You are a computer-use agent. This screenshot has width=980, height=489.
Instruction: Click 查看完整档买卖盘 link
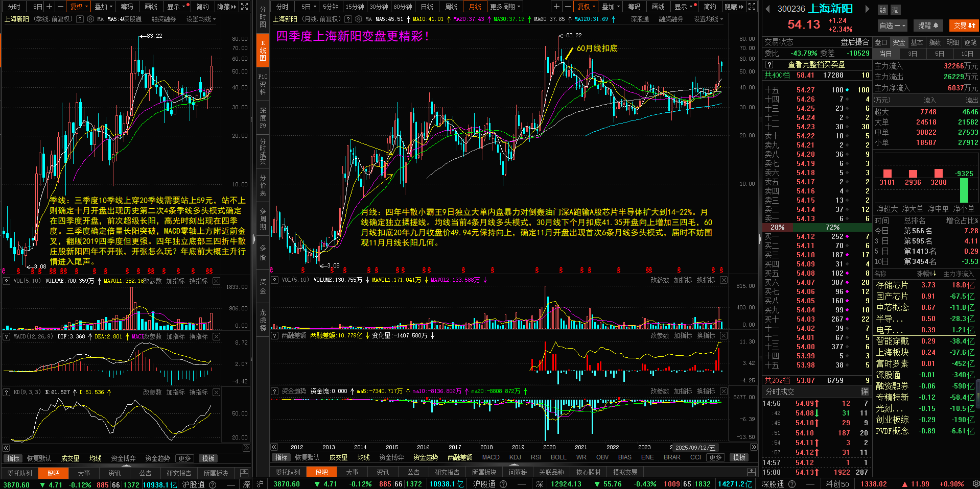click(816, 65)
